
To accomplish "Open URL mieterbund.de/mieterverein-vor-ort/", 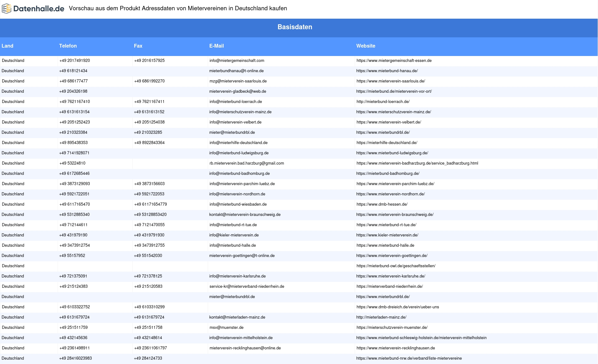I will point(394,91).
